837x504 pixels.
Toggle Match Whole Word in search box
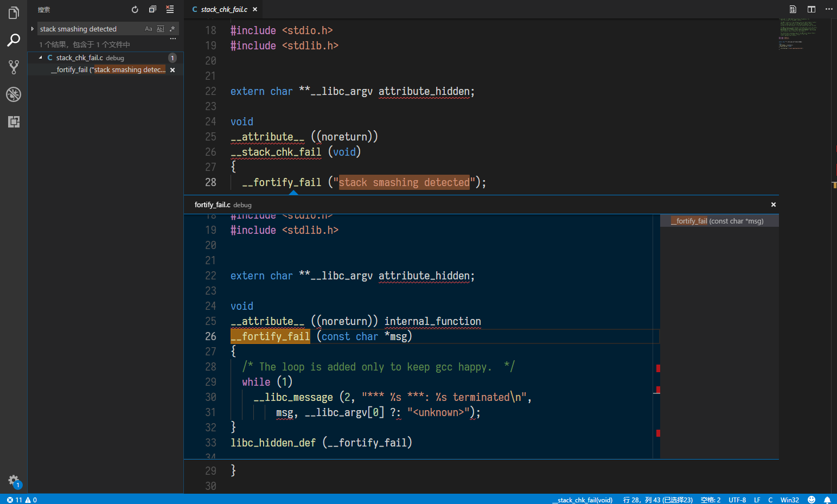tap(161, 29)
